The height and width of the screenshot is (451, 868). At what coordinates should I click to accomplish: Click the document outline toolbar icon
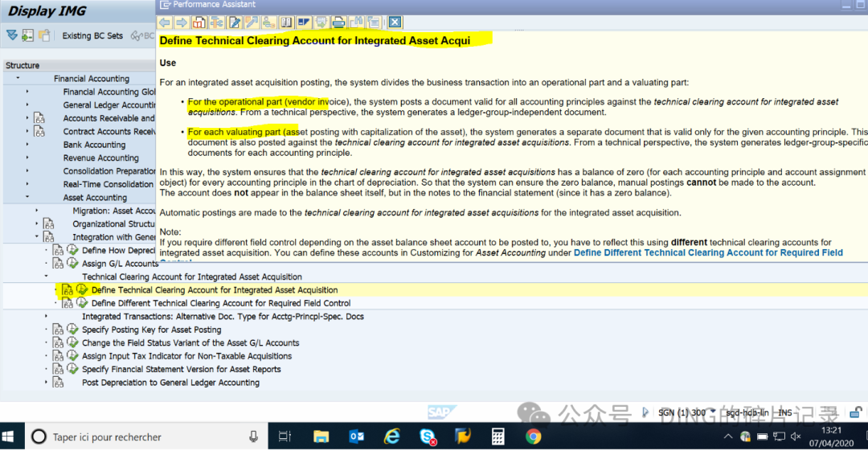[374, 23]
